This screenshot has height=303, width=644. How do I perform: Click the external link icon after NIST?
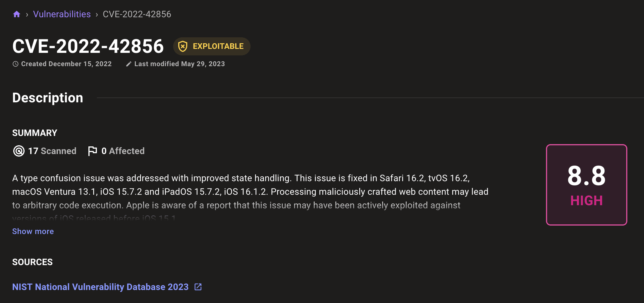(198, 287)
